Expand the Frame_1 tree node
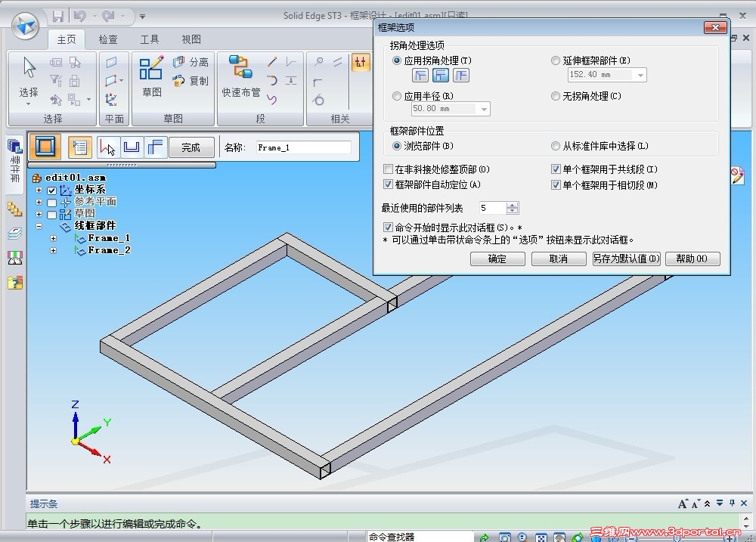 coord(54,238)
